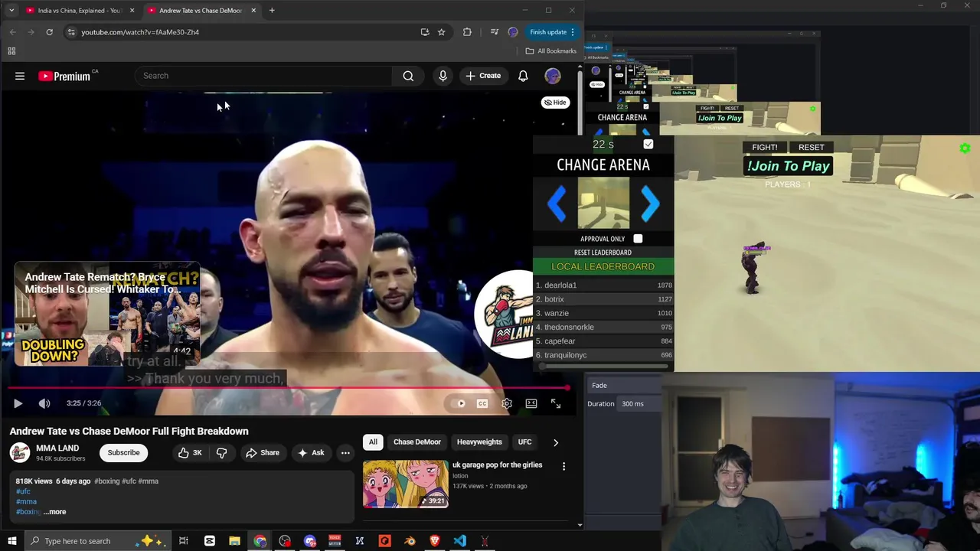The image size is (980, 551).
Task: Open the YouTube guide hamburger menu
Action: (20, 76)
